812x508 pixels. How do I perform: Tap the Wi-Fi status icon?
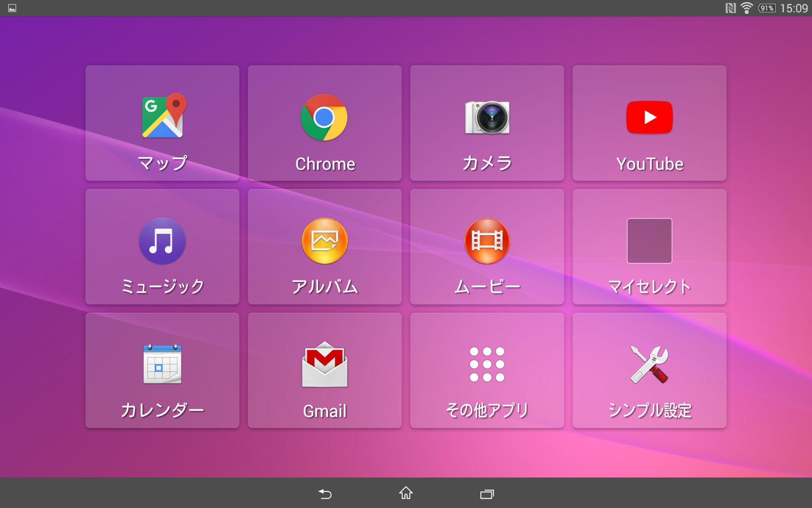(747, 8)
